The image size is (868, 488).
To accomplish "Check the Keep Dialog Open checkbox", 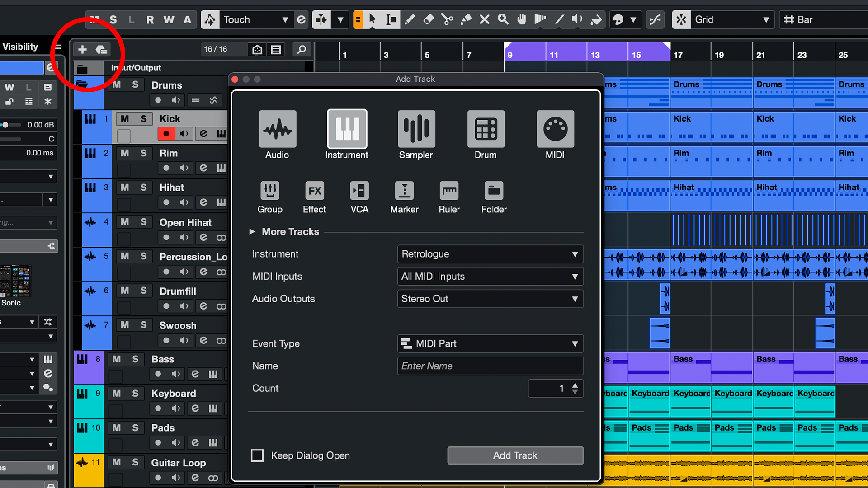I will click(257, 455).
